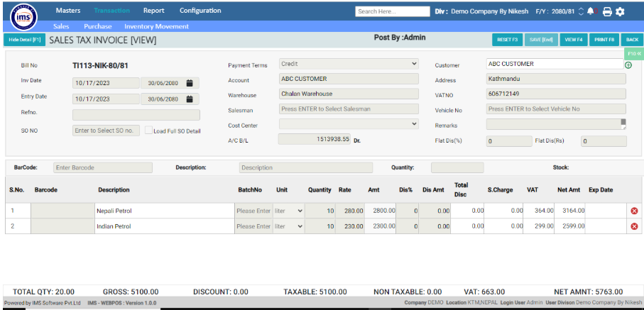This screenshot has width=644, height=310.
Task: Open the Transaction menu
Action: pyautogui.click(x=111, y=11)
